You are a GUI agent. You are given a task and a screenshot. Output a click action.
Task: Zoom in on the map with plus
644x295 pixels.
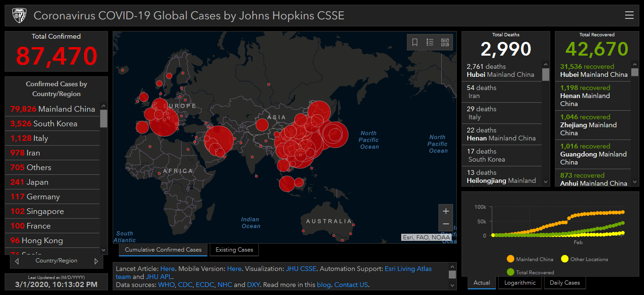446,211
